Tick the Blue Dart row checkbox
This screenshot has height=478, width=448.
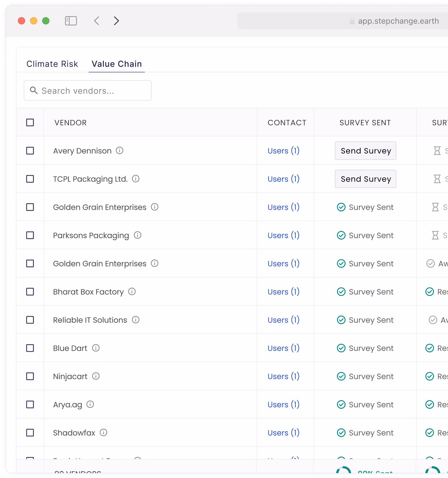click(x=30, y=348)
